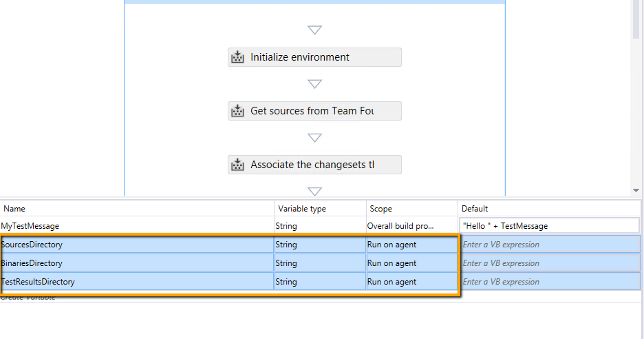Viewport: 644px width, 339px height.
Task: Sort variables by the Name column header
Action: click(x=137, y=208)
